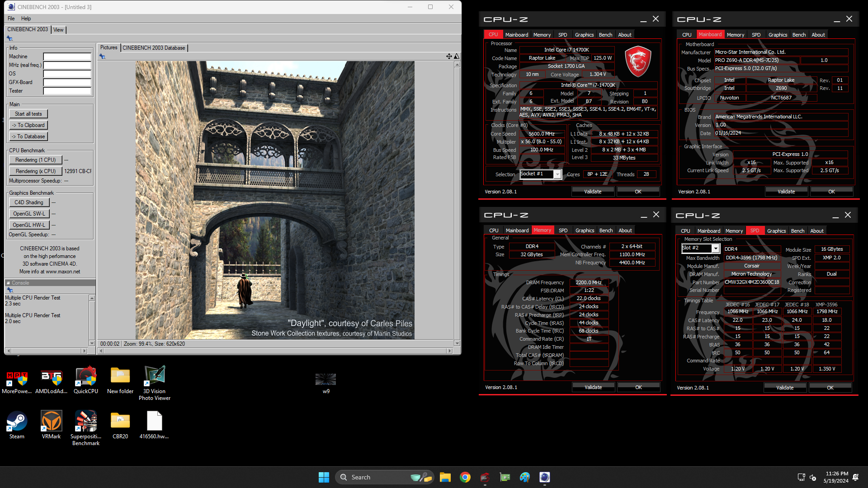Click the green graphics card taskbar icon
Image resolution: width=868 pixels, height=488 pixels.
[505, 477]
